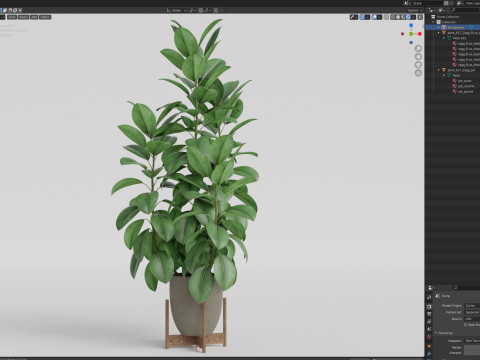The width and height of the screenshot is (480, 360).
Task: Open the Global transform orientation dropdown
Action: (177, 10)
